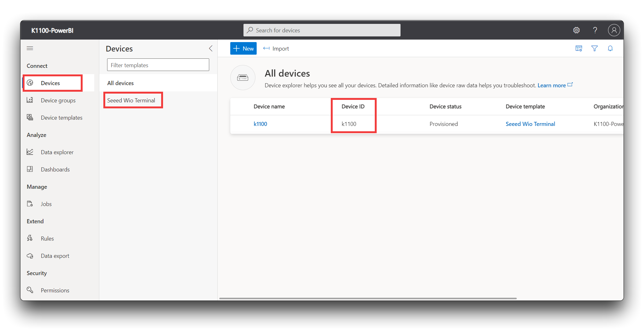
Task: Click the Organization column header
Action: [609, 106]
